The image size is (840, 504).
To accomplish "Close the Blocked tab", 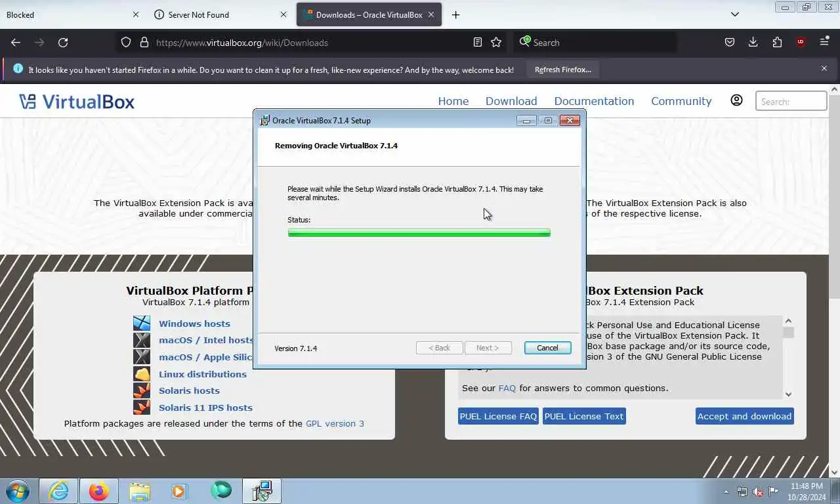I will click(136, 14).
